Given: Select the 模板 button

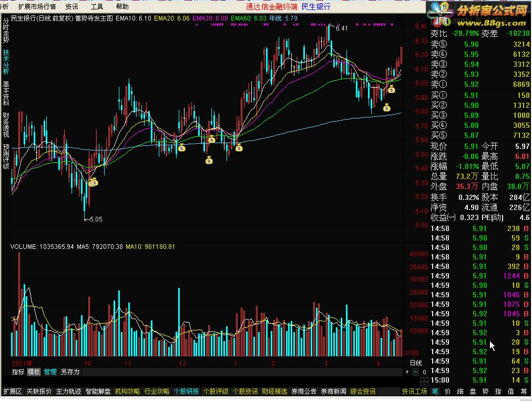Looking at the screenshot, I should pos(34,372).
